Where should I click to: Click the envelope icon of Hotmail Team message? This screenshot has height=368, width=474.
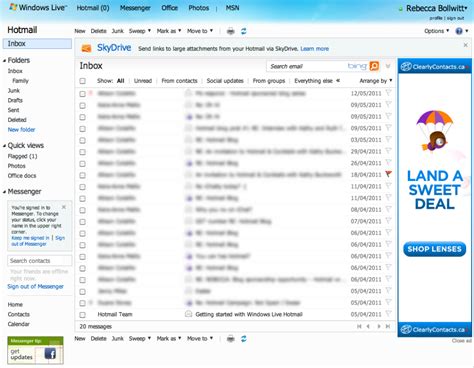pyautogui.click(x=189, y=314)
